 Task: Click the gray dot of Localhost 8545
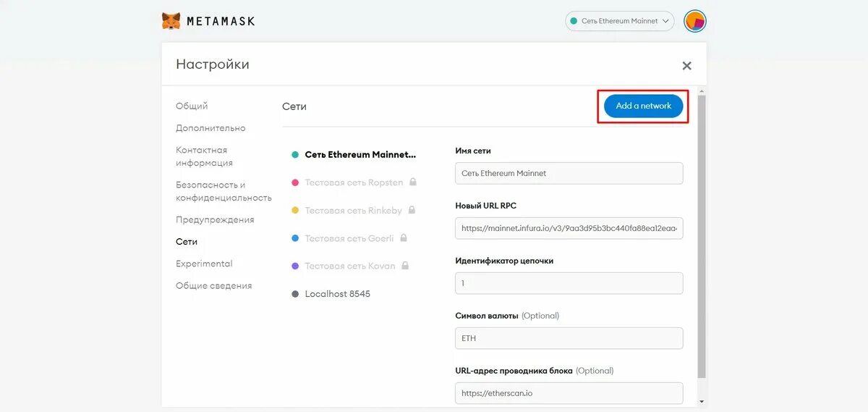pos(295,294)
